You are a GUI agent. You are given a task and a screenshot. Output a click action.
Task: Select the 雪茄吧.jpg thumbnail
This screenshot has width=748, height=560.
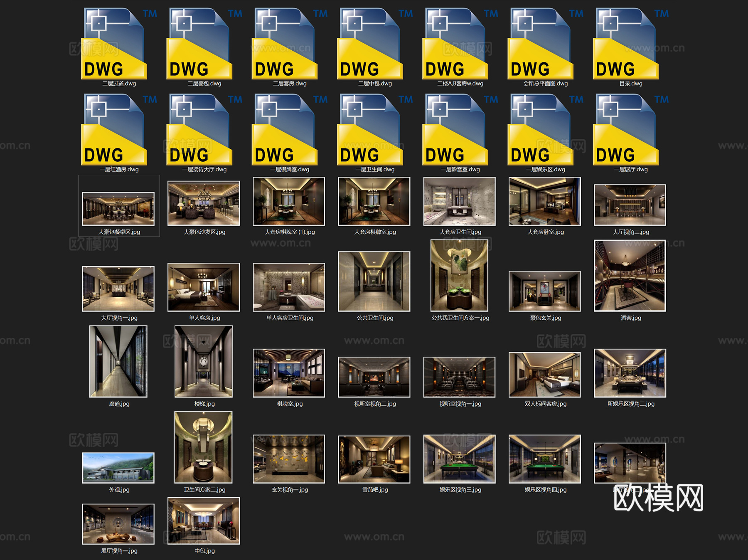coord(374,460)
